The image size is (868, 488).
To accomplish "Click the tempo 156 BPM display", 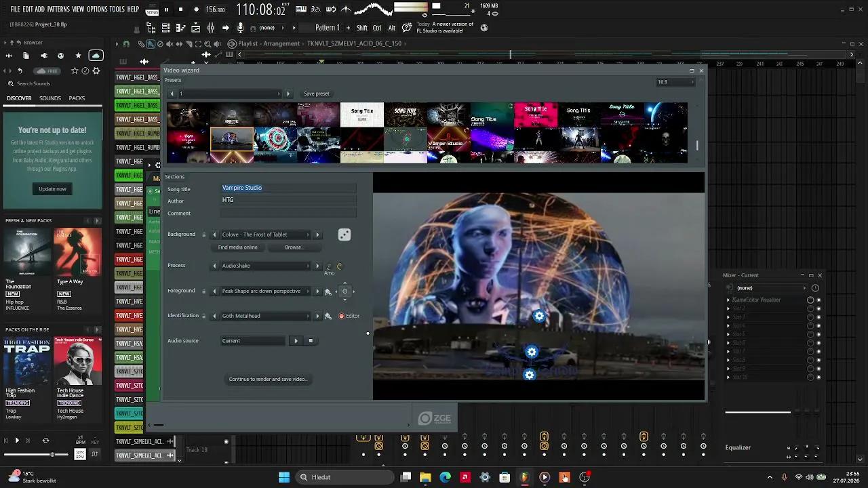I will pyautogui.click(x=216, y=9).
